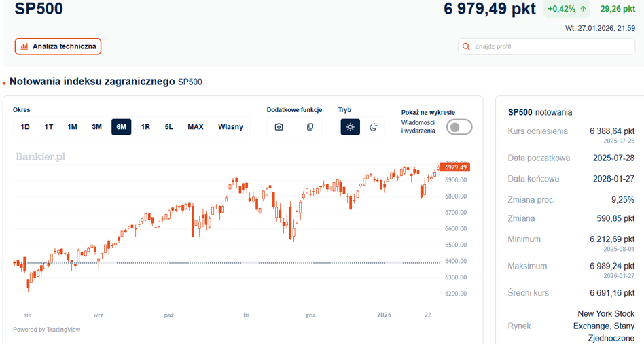Image resolution: width=644 pixels, height=344 pixels.
Task: Click the green up arrow percentage badge
Action: [x=567, y=9]
